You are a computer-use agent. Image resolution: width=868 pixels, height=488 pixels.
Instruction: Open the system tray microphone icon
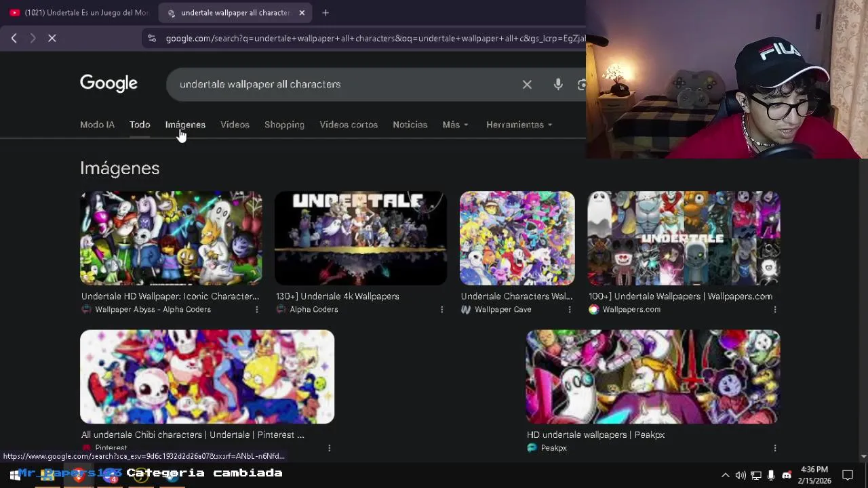coord(771,475)
